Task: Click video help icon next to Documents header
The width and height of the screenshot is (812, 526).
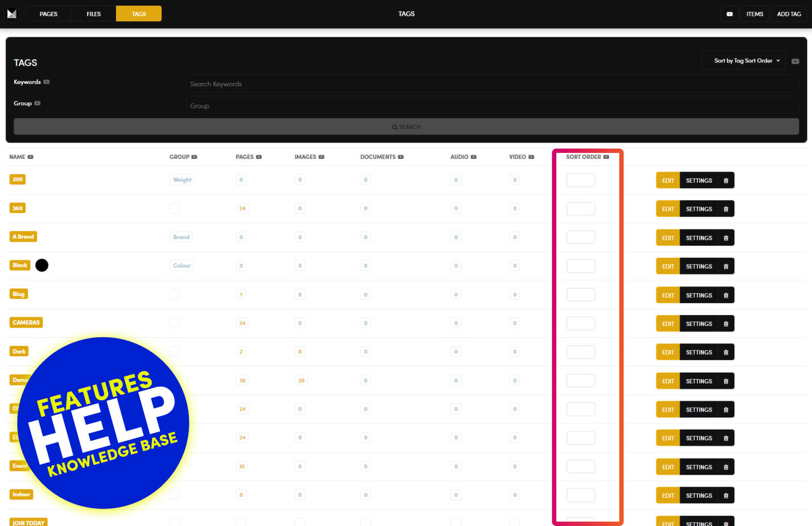Action: (x=401, y=157)
